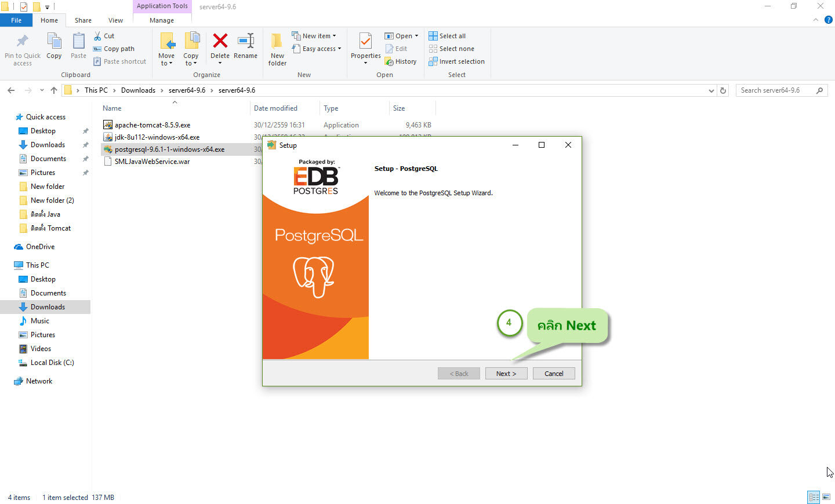Viewport: 835px width, 504px height.
Task: Click Select all in ribbon
Action: pos(447,36)
